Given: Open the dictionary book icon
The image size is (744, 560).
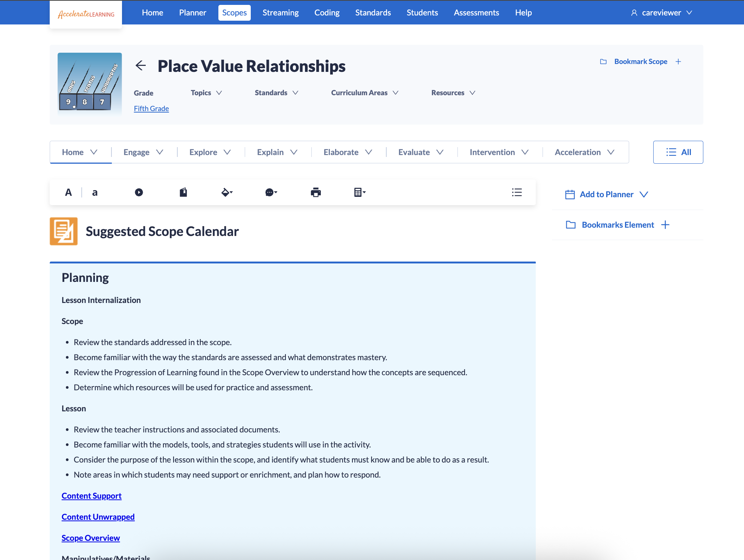Looking at the screenshot, I should (x=183, y=192).
